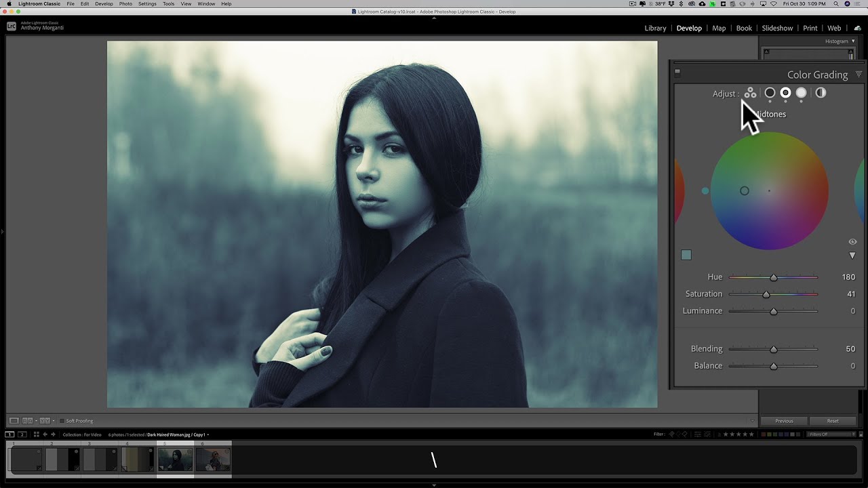The height and width of the screenshot is (488, 868).
Task: Select the Before/After Y|Y view icon
Action: 44,421
